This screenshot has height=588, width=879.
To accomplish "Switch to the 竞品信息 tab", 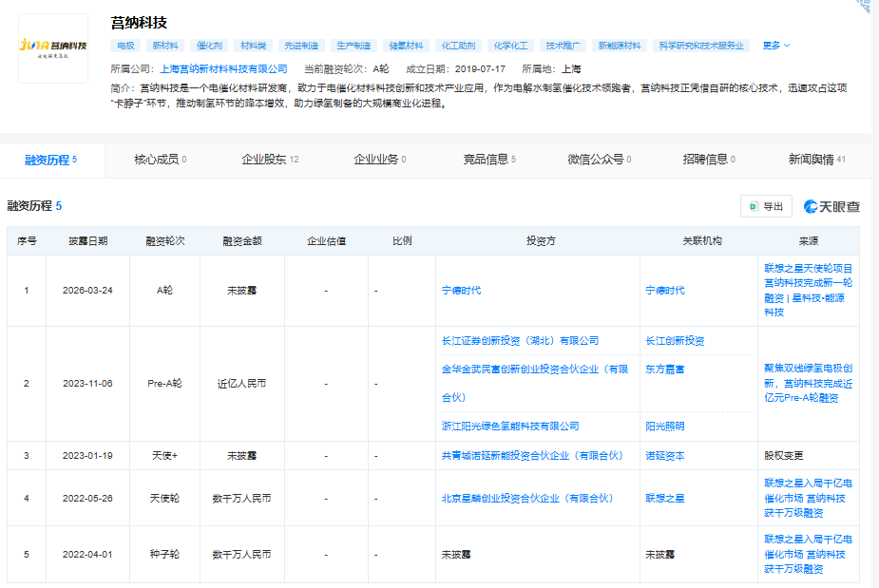I will (487, 160).
